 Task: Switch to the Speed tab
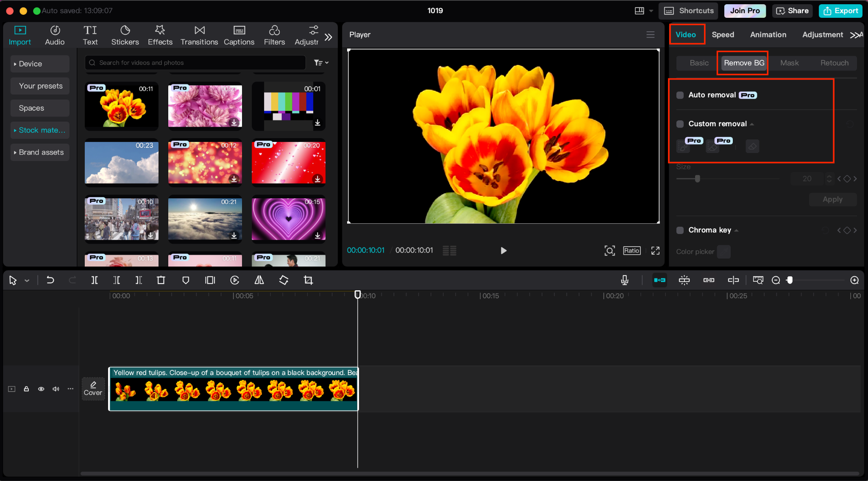click(x=723, y=35)
